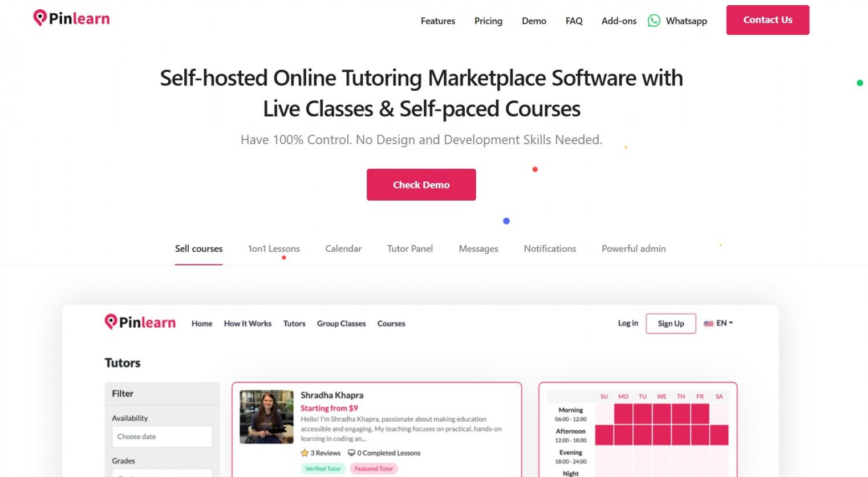The height and width of the screenshot is (477, 868).
Task: Click the Sign Up button
Action: point(671,324)
